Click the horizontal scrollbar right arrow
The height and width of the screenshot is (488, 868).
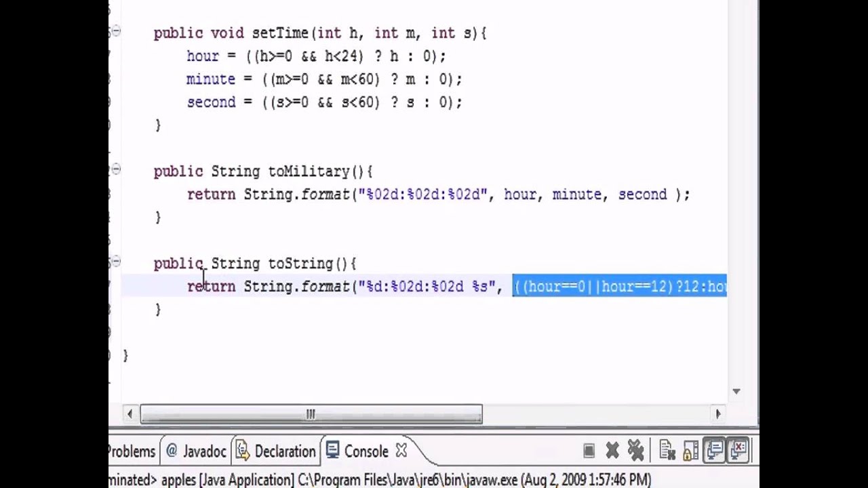tap(718, 414)
